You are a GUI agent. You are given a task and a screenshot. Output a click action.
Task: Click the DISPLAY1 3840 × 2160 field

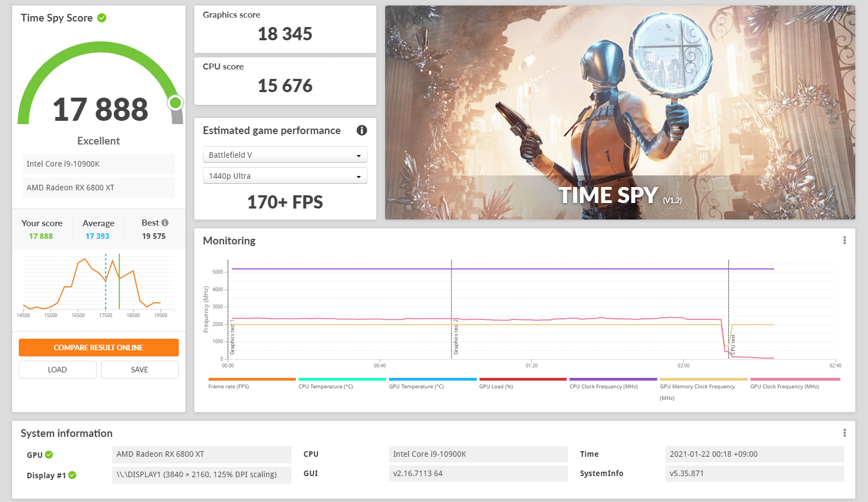[201, 474]
